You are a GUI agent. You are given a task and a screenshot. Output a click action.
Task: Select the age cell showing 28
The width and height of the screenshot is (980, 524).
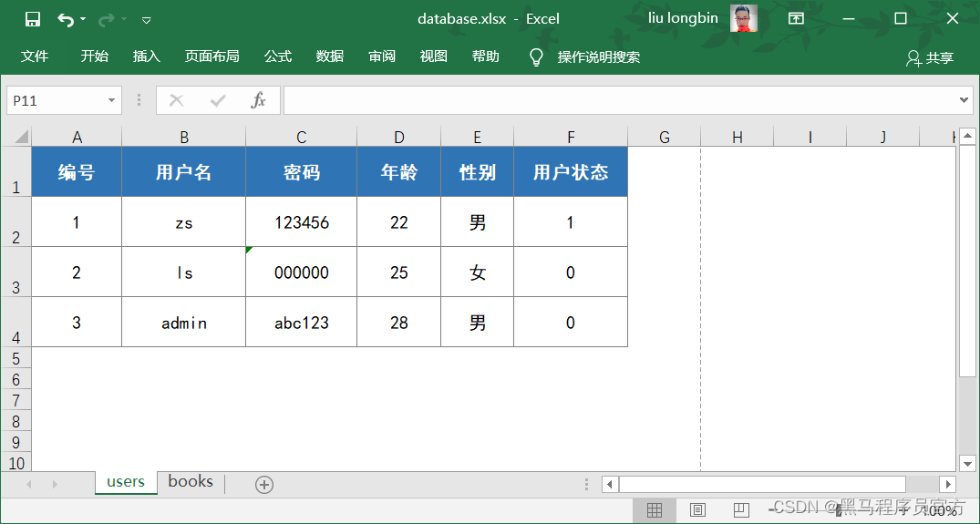398,322
